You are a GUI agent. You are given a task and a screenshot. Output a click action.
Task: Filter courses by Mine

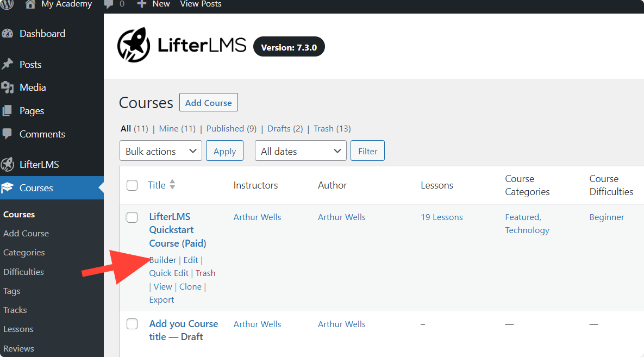[x=169, y=129]
